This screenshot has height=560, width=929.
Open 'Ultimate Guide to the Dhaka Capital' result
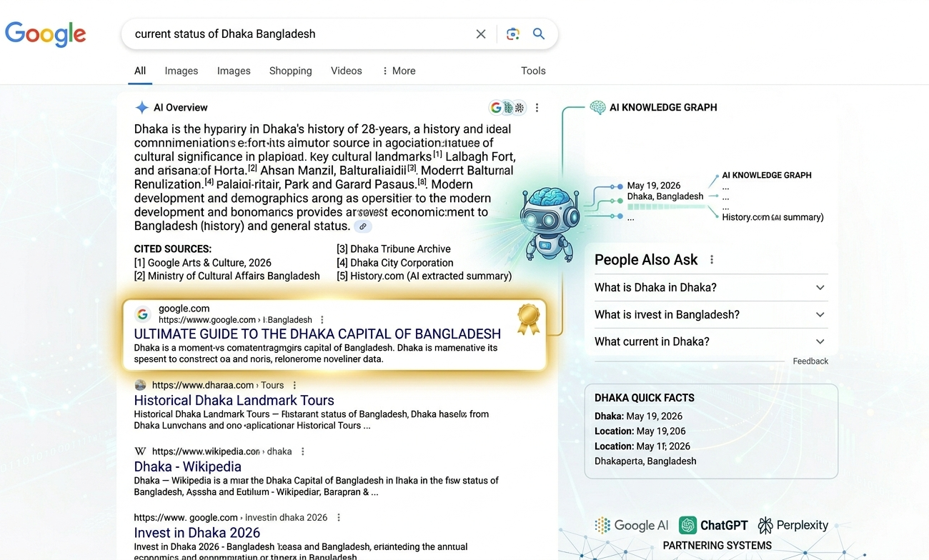coord(317,334)
